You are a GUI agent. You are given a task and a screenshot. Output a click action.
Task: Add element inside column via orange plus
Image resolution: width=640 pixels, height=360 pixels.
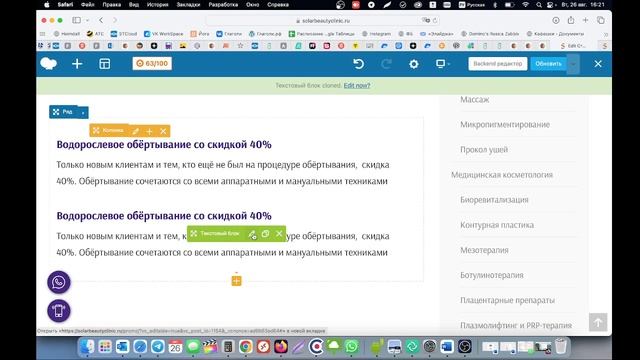[x=149, y=131]
